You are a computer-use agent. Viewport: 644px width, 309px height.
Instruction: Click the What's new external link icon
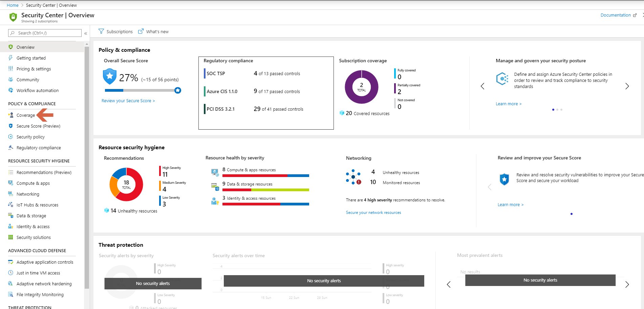click(x=141, y=31)
